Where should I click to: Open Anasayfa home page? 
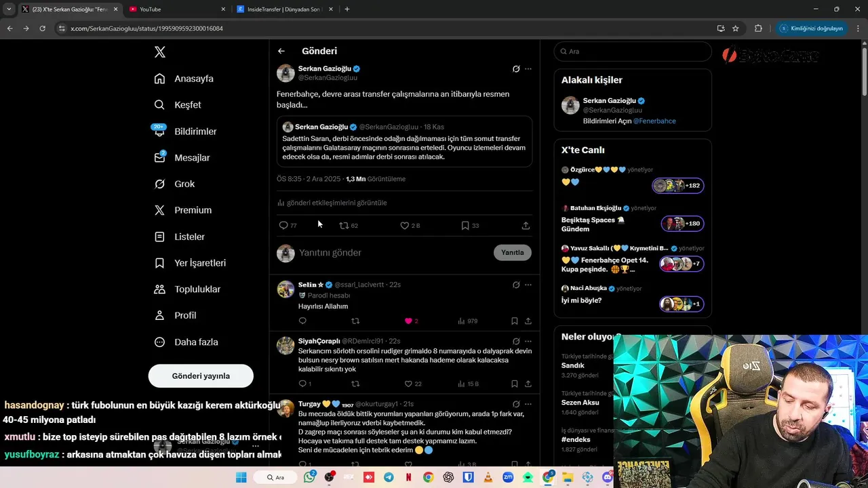click(184, 79)
